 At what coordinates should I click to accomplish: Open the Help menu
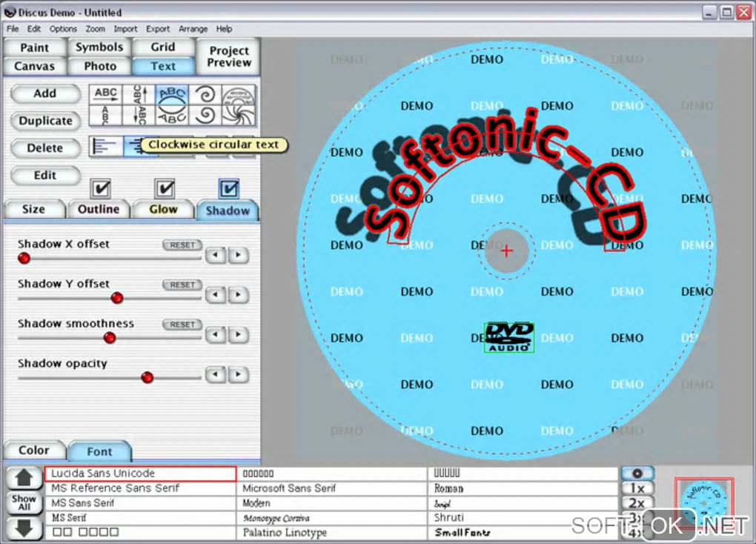tap(224, 29)
